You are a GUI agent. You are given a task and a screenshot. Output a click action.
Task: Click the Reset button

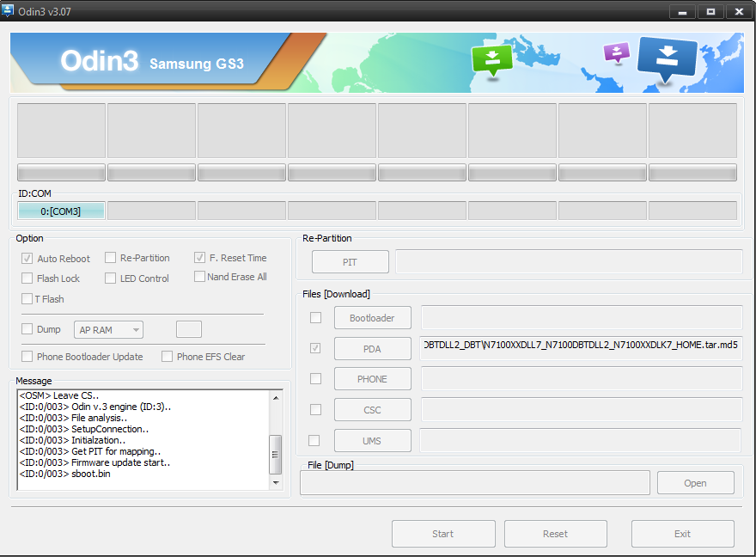pos(556,534)
